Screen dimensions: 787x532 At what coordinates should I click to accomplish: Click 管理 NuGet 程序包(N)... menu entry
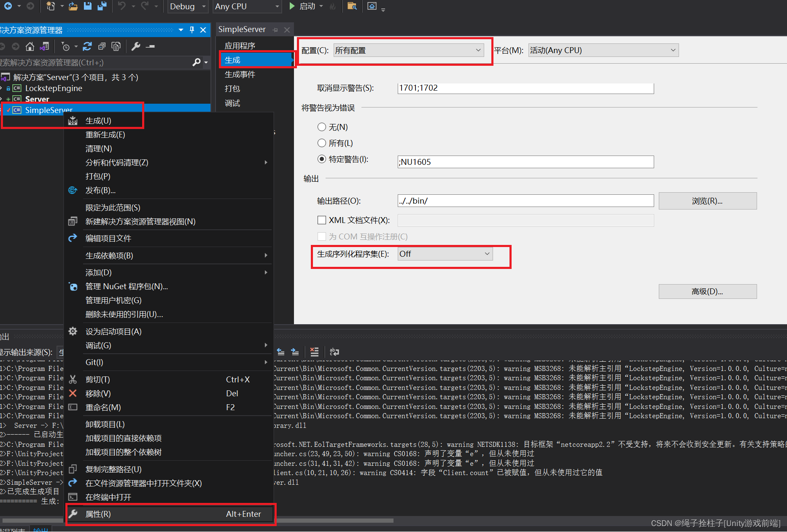pyautogui.click(x=169, y=286)
